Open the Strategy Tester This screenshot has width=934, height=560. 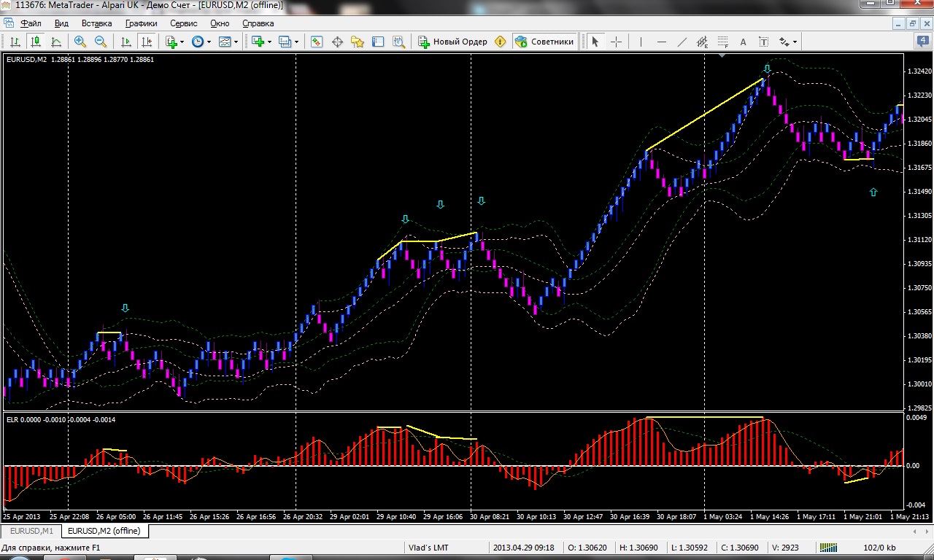[x=398, y=42]
